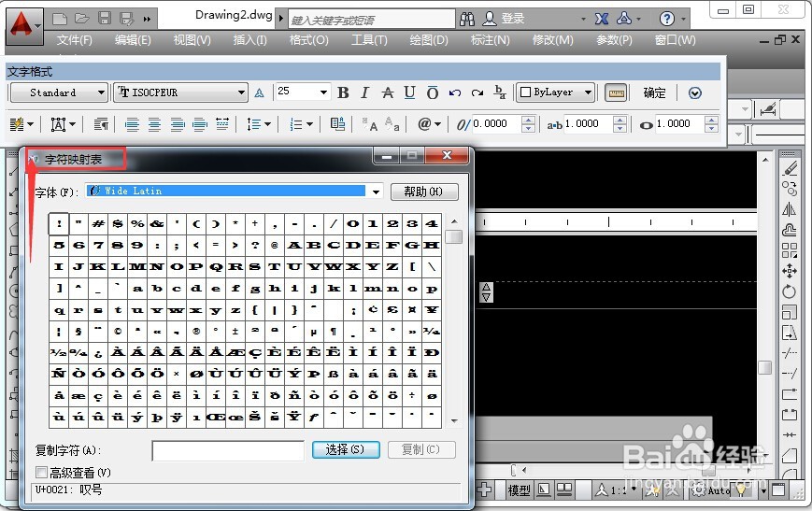The width and height of the screenshot is (812, 511).
Task: Open the 视图(V) menu
Action: coord(192,40)
